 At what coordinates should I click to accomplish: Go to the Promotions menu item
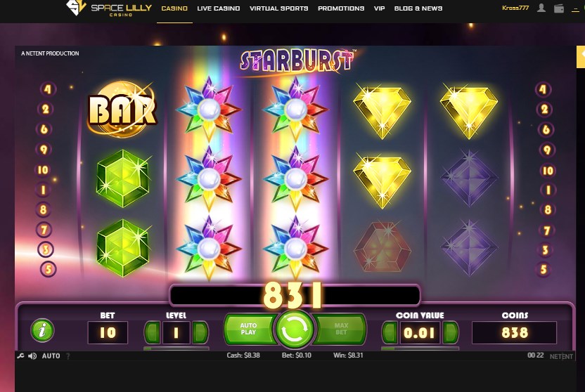pyautogui.click(x=341, y=8)
